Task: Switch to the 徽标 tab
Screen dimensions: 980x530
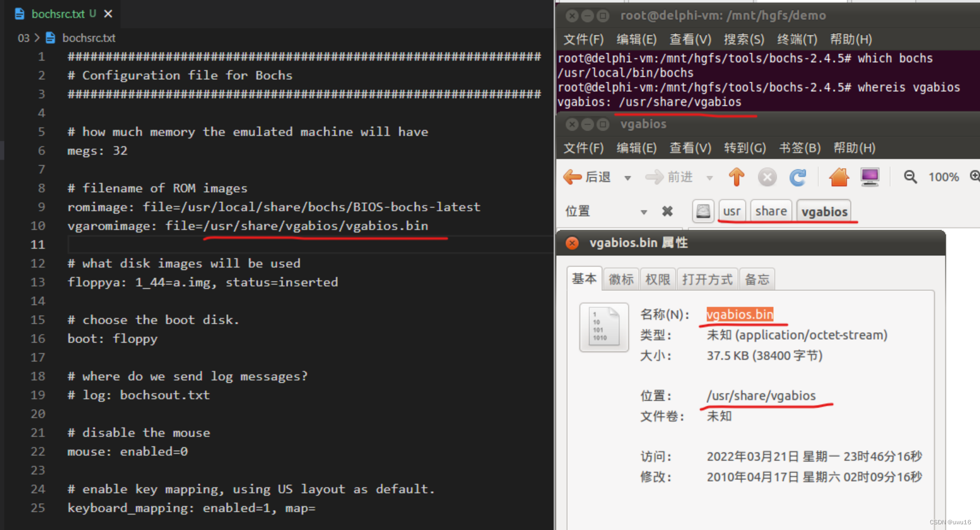Action: (x=621, y=279)
